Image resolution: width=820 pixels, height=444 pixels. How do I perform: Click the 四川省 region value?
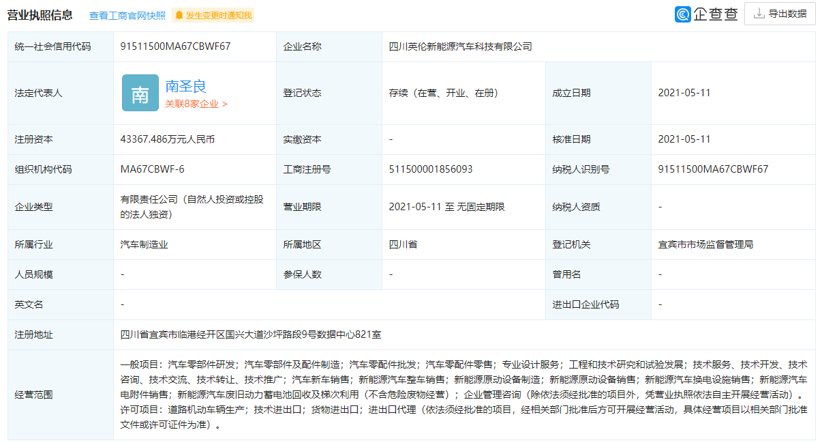(402, 243)
